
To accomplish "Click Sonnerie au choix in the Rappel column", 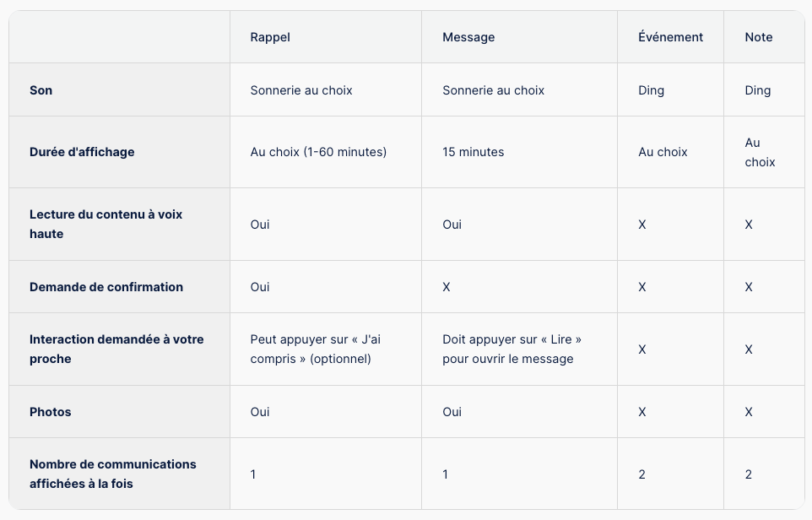I will [300, 90].
